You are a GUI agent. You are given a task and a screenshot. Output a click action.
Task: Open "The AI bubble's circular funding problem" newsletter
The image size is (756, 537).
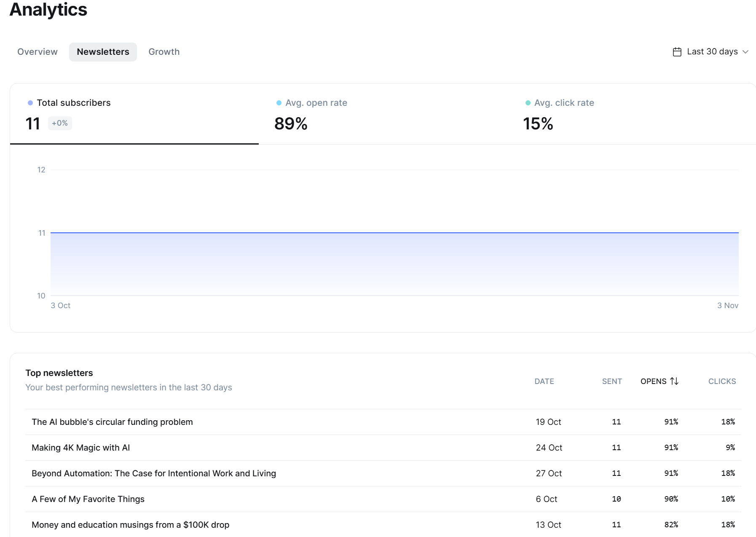(x=112, y=422)
